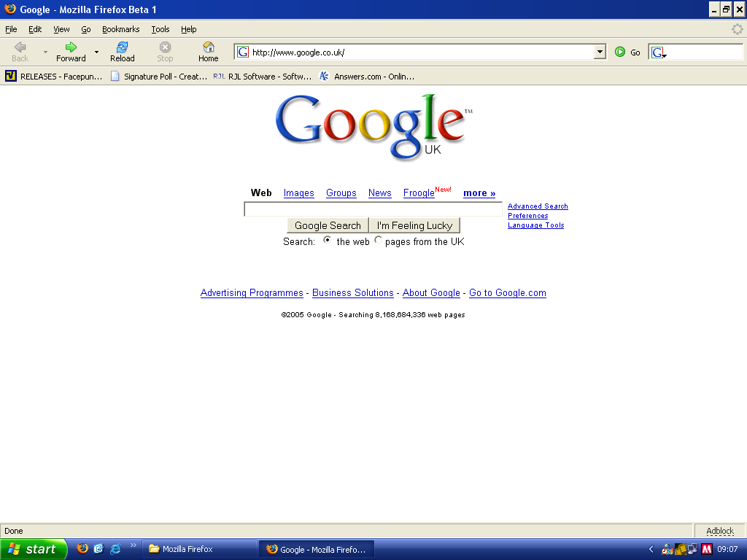This screenshot has width=747, height=560.
Task: Open the Froogle link
Action: (419, 192)
